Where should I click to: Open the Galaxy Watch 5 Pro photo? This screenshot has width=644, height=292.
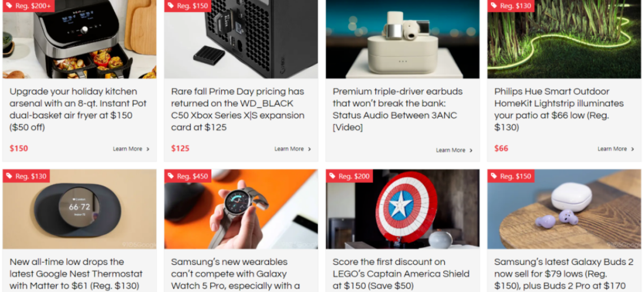tap(241, 209)
